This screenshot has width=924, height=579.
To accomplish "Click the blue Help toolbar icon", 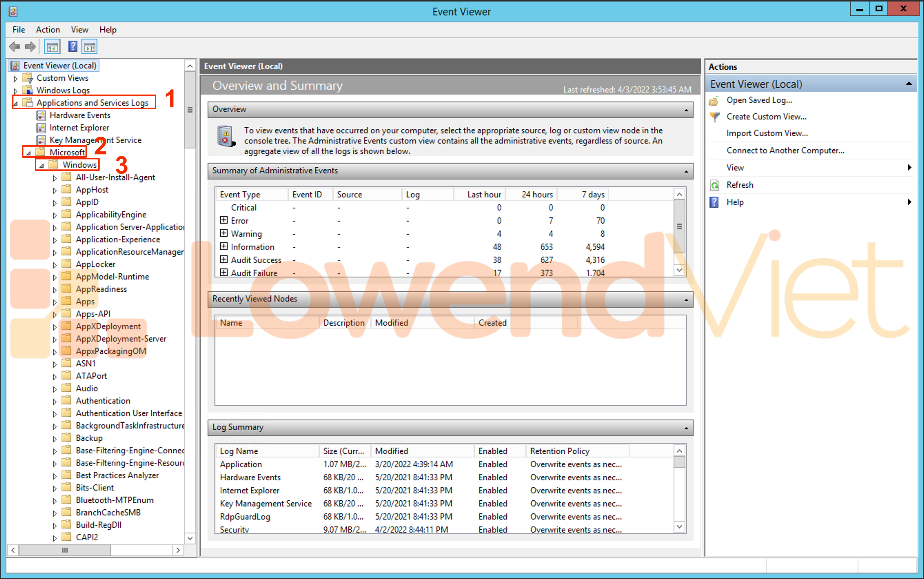I will point(73,47).
